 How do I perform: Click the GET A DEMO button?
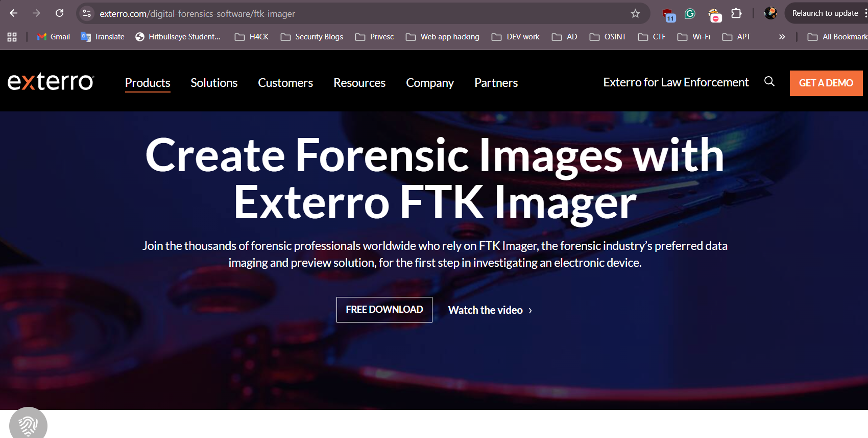(x=826, y=83)
